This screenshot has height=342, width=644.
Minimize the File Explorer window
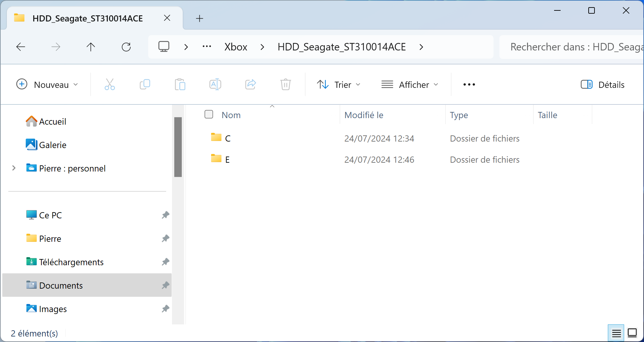point(557,11)
